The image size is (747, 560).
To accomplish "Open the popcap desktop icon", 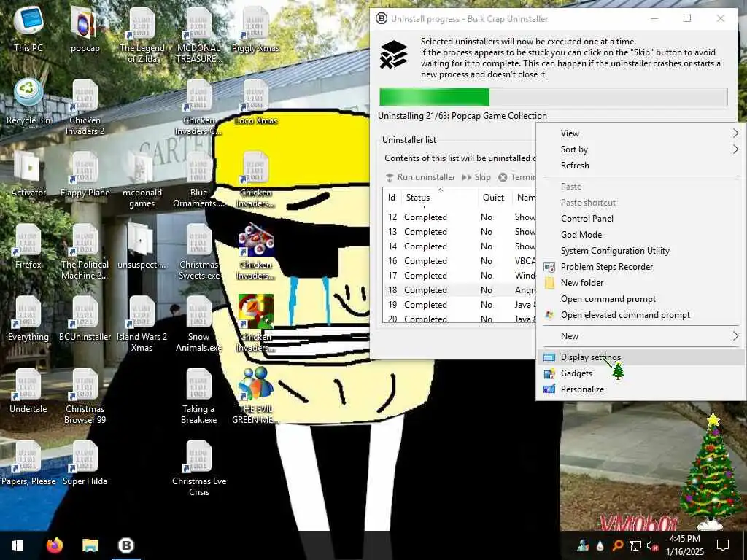I will [85, 29].
